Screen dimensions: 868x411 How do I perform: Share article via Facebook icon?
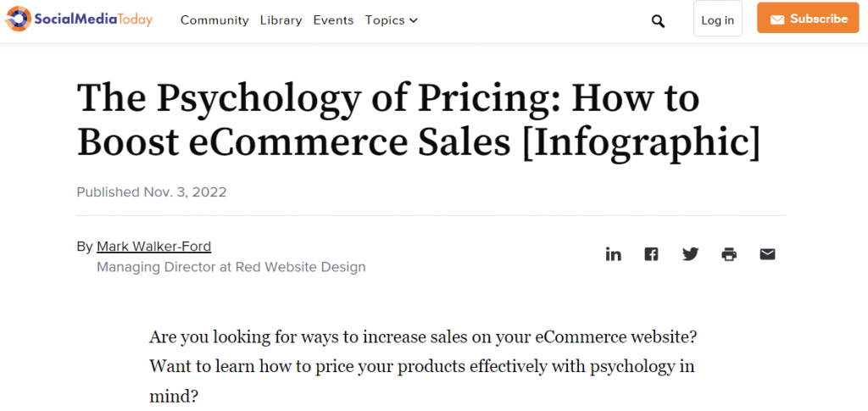coord(652,254)
